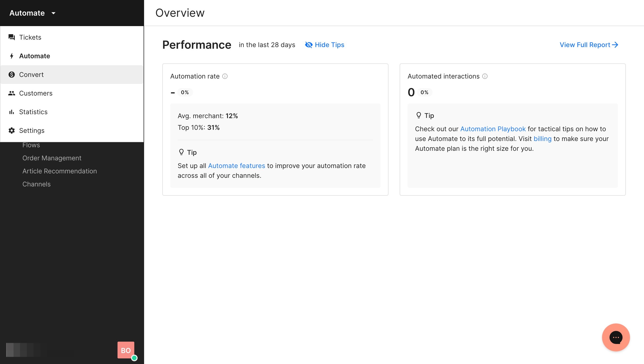644x364 pixels.
Task: Select Customers in the navigation menu
Action: pyautogui.click(x=36, y=93)
